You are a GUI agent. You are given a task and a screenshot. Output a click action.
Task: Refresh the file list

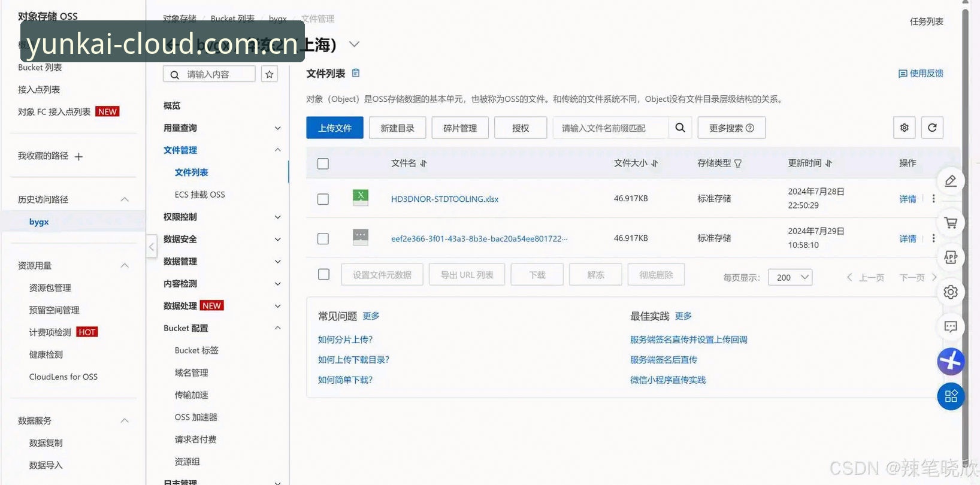click(x=932, y=128)
